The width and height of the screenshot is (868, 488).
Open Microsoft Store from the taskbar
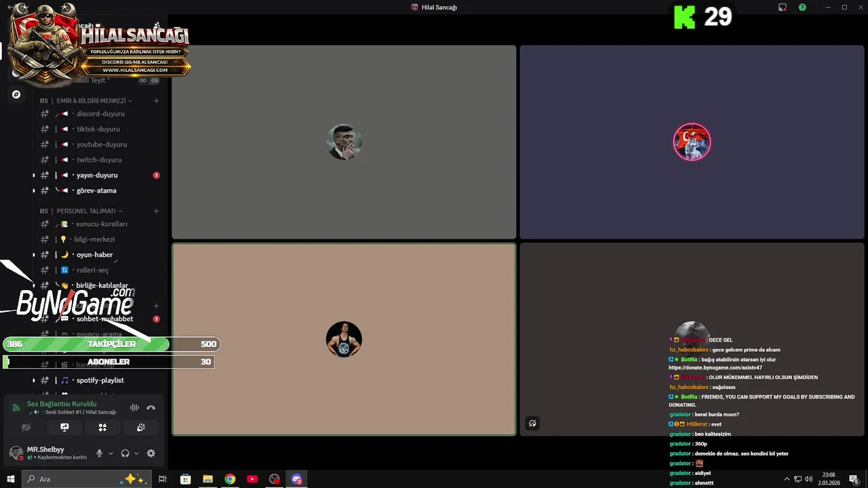point(185,479)
